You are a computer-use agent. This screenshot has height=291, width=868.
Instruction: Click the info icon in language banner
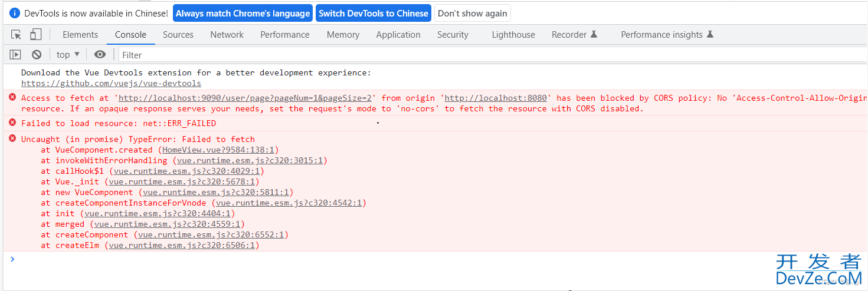[15, 13]
